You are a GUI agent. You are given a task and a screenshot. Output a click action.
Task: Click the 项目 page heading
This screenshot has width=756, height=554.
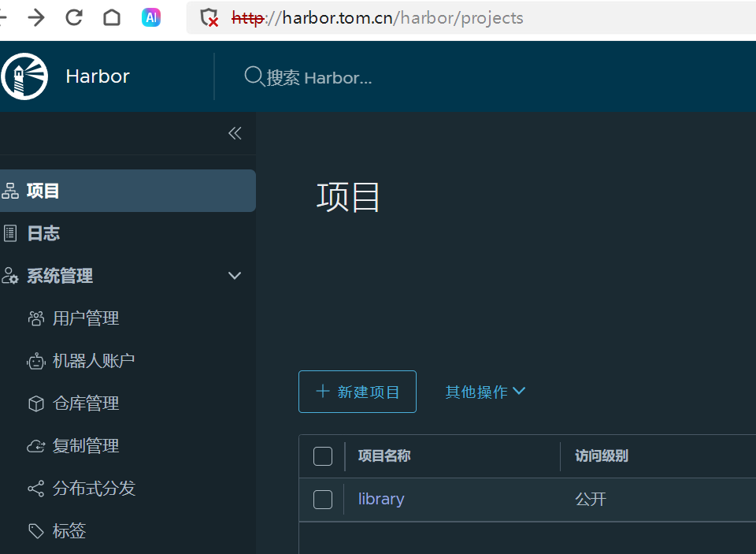(x=348, y=197)
